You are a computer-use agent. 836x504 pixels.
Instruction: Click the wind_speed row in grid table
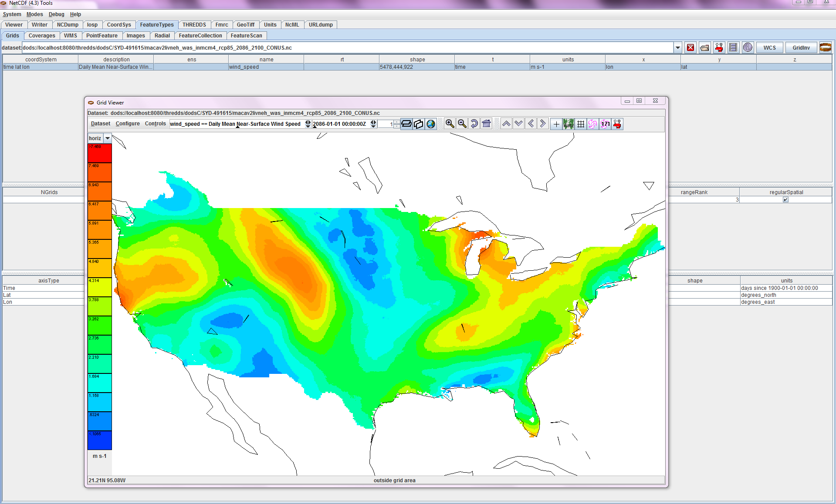266,67
